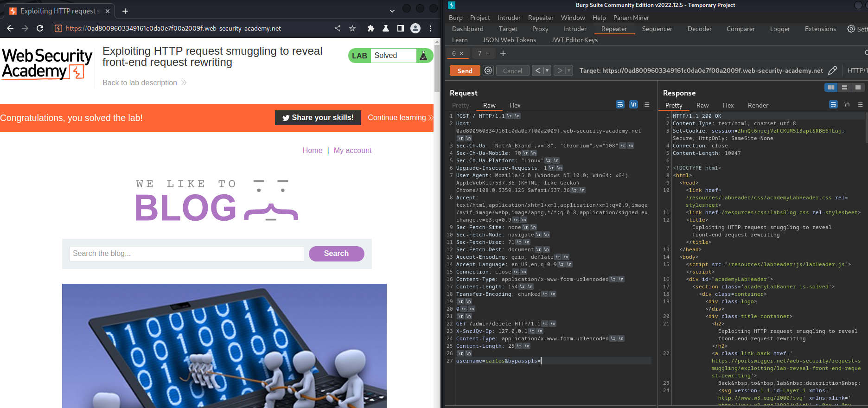Close Repeater tab 7
Viewport: 868px width, 408px height.
[487, 53]
